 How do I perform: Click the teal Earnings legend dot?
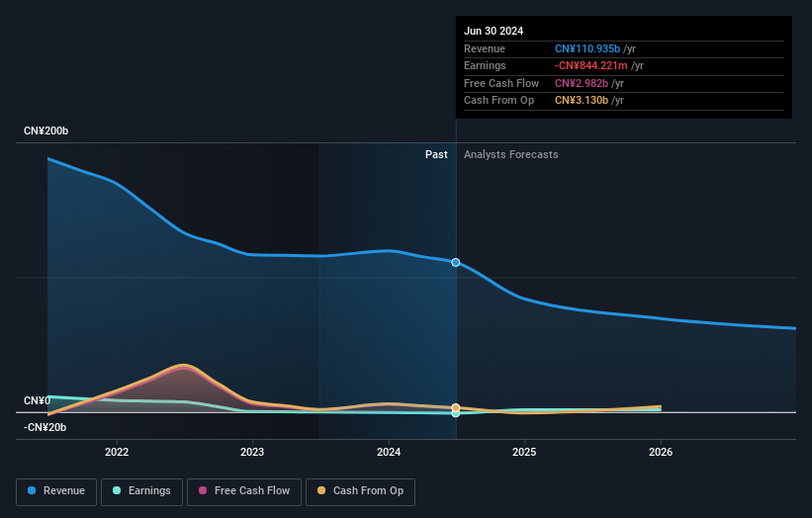(x=117, y=490)
